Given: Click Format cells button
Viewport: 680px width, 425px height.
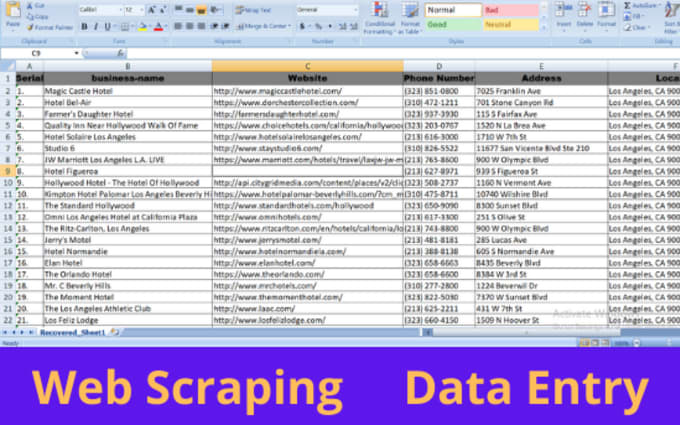Looking at the screenshot, I should pos(606,16).
